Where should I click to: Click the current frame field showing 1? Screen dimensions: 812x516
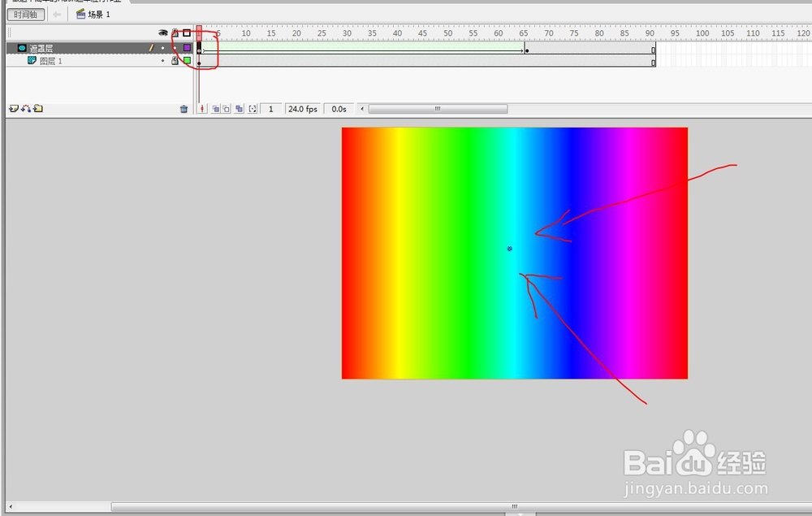pyautogui.click(x=271, y=109)
